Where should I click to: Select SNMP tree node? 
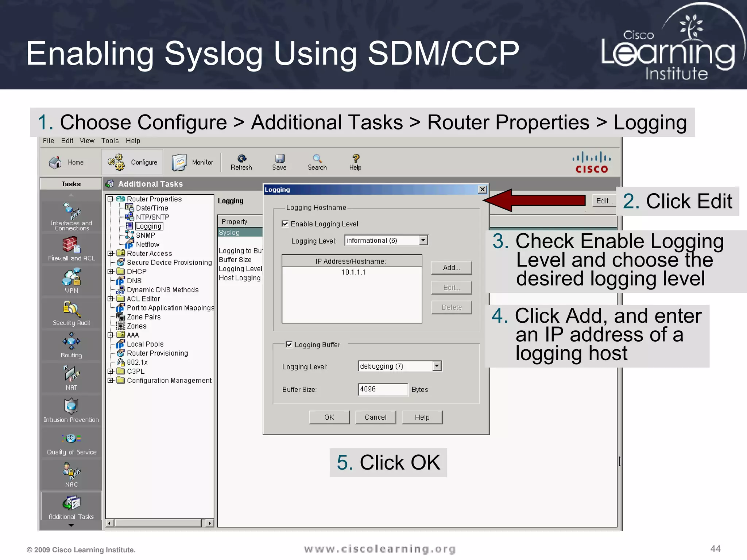(145, 236)
